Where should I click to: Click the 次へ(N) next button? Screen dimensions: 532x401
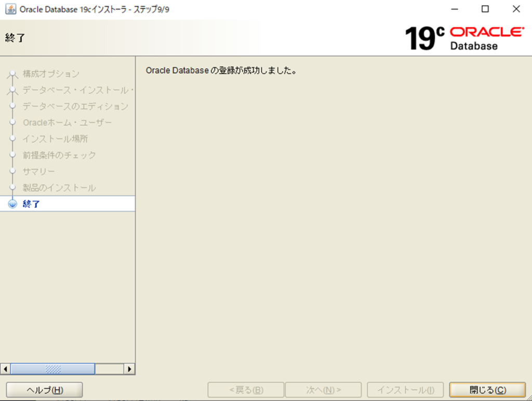tap(323, 390)
